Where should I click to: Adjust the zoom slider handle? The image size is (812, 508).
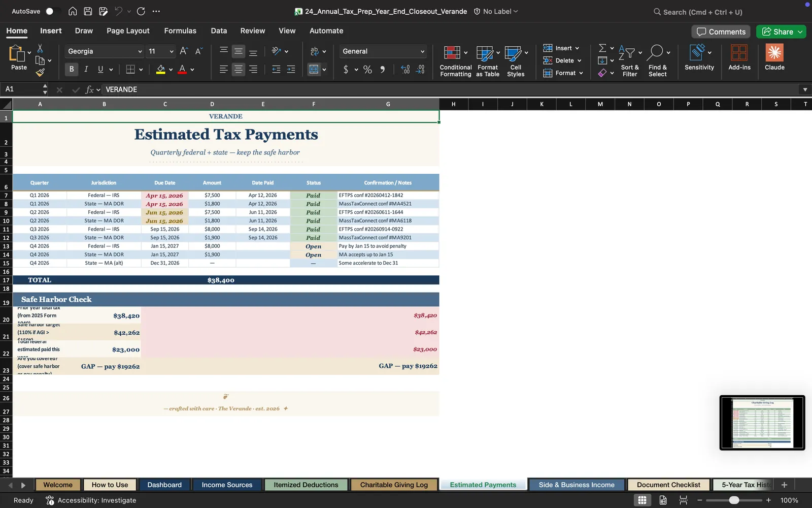pyautogui.click(x=734, y=500)
